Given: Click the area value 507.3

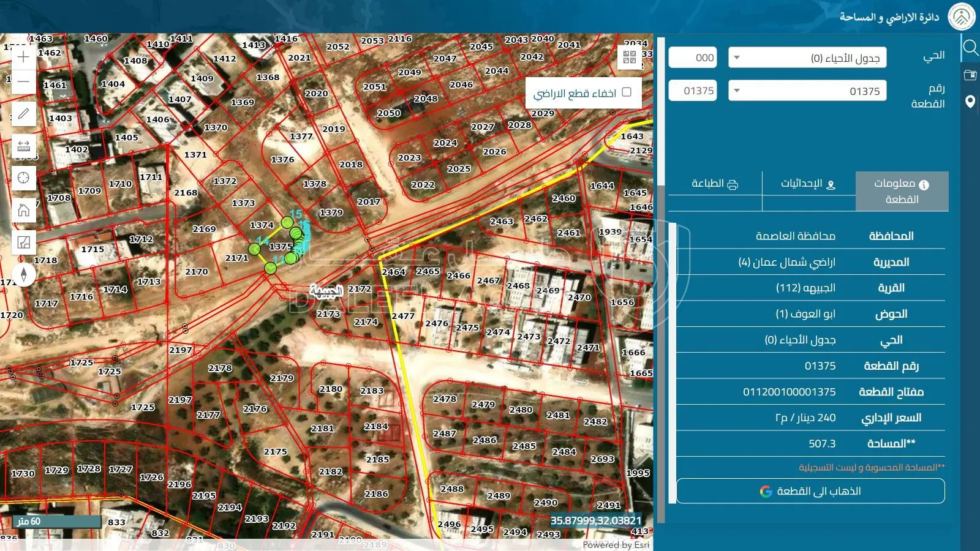Looking at the screenshot, I should [x=822, y=444].
